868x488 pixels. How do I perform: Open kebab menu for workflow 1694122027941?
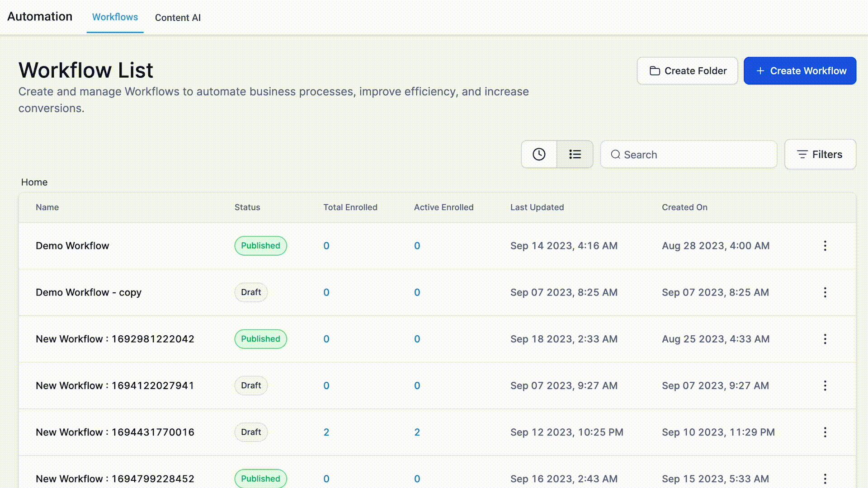tap(825, 385)
